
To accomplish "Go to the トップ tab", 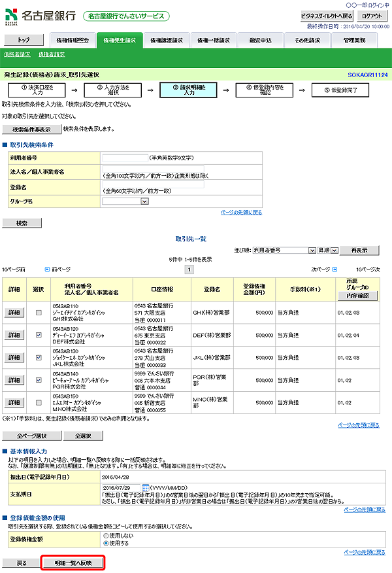I will point(24,40).
